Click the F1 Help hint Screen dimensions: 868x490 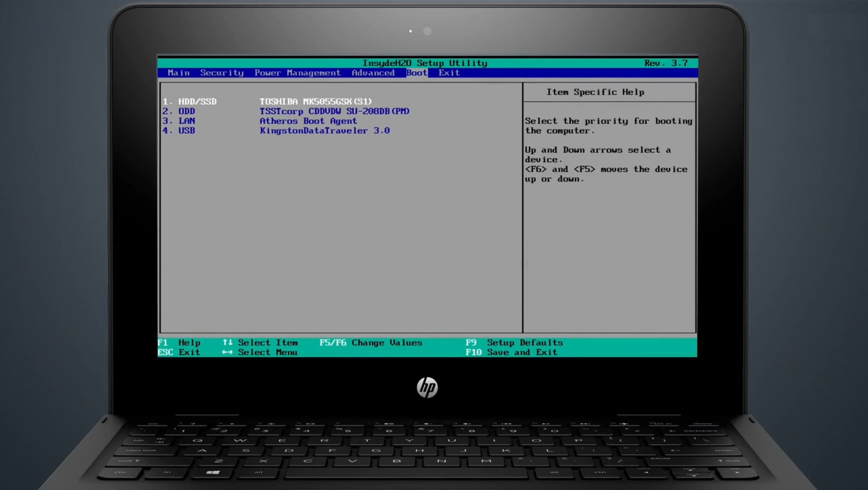180,343
